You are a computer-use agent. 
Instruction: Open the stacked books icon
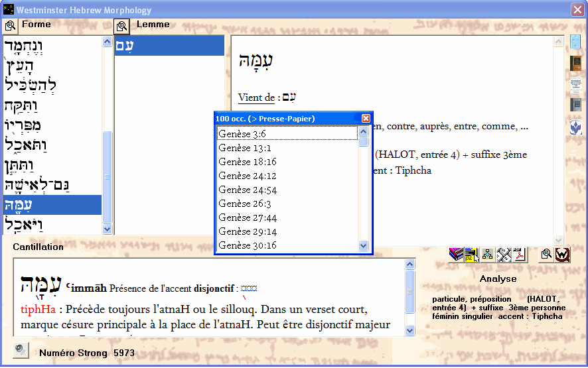pyautogui.click(x=457, y=255)
